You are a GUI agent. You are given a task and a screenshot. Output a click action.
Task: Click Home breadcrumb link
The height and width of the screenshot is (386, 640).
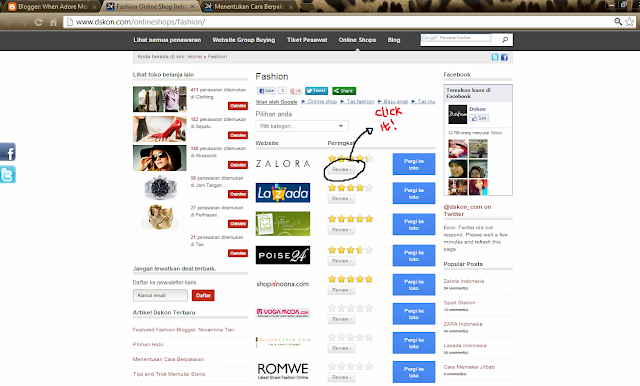195,57
